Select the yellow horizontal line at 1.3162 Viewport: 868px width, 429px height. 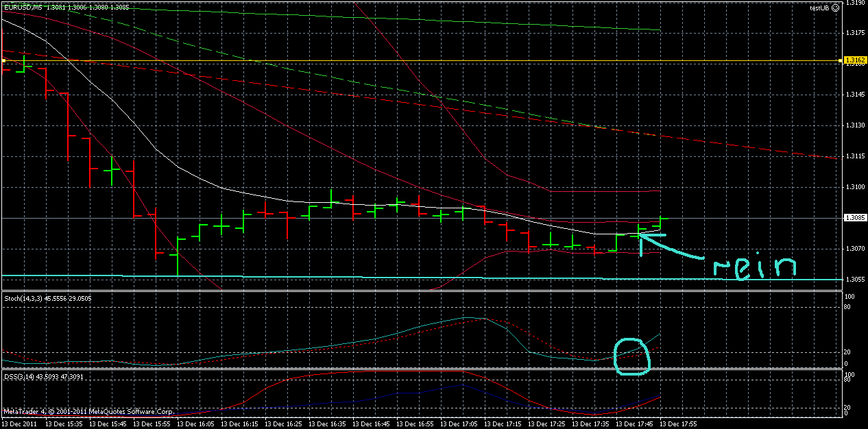(x=411, y=60)
